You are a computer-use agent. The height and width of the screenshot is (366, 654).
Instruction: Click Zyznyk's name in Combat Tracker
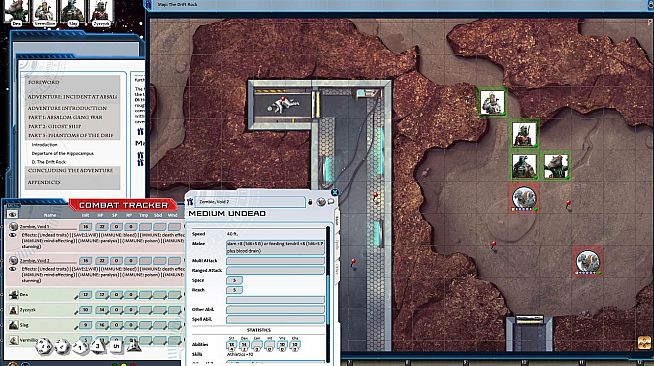pyautogui.click(x=28, y=310)
